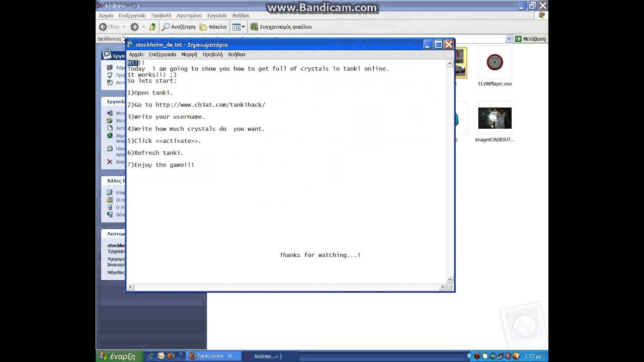
Task: Open the Μορφή menu in Notepad
Action: [189, 54]
